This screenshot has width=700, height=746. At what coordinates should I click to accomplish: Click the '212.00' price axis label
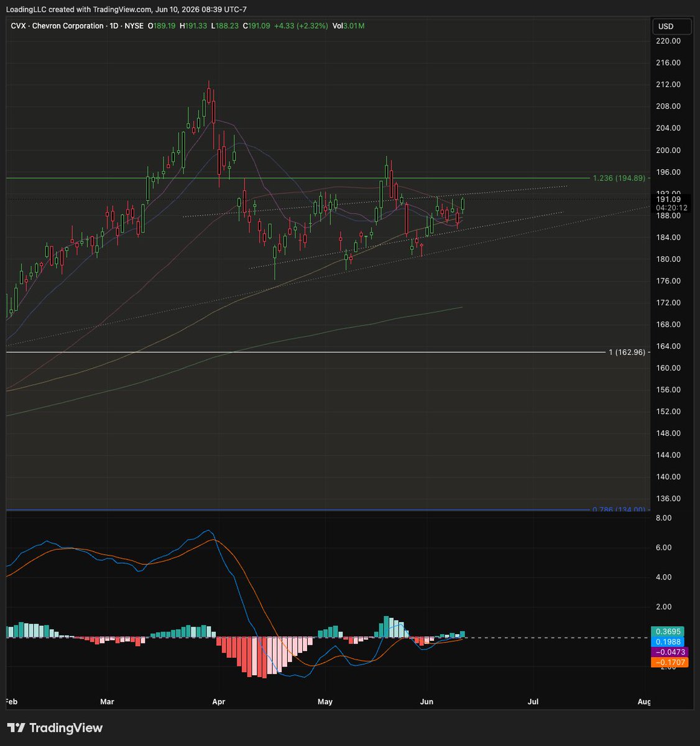tap(668, 85)
